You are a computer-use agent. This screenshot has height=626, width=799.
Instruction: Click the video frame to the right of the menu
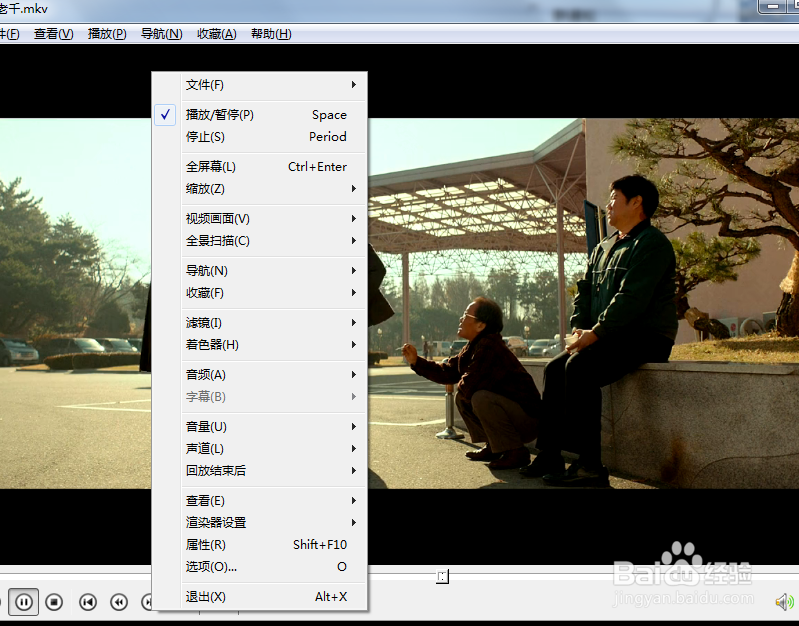coord(583,303)
